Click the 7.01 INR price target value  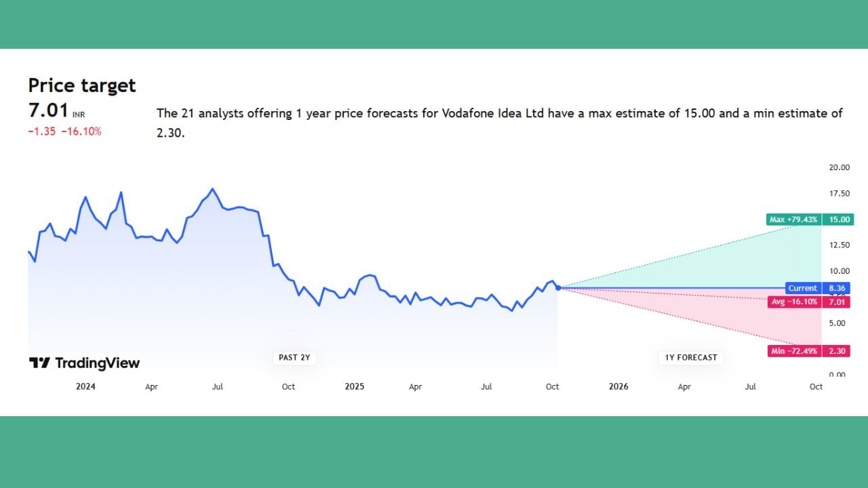point(49,110)
